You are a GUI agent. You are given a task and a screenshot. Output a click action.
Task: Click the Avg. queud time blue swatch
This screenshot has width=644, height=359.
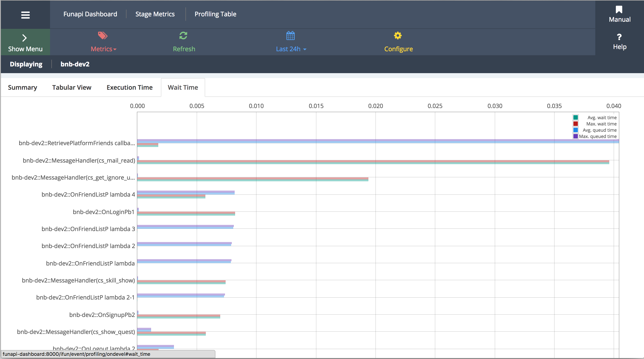click(x=575, y=130)
